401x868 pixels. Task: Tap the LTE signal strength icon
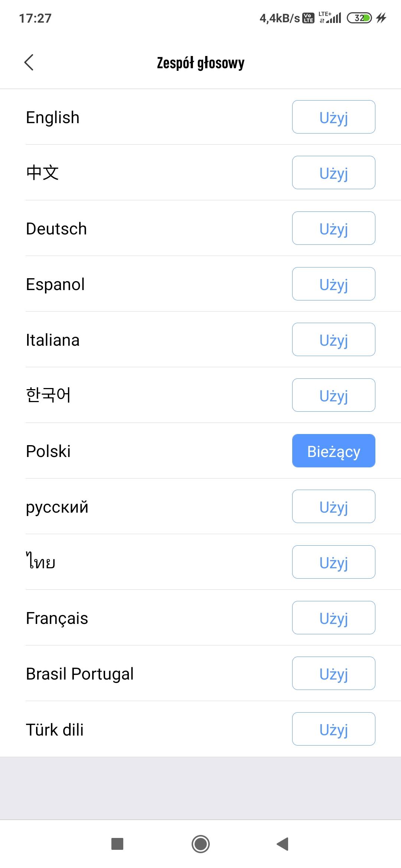tap(330, 18)
